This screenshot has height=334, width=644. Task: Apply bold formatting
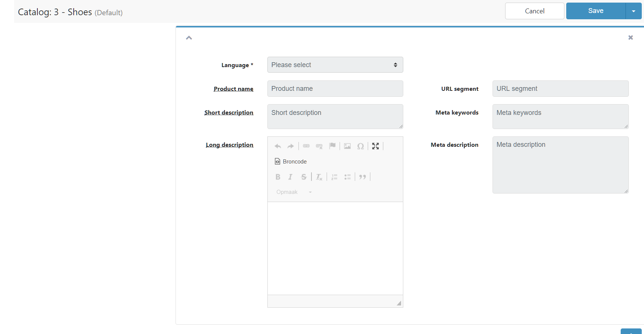tap(278, 177)
